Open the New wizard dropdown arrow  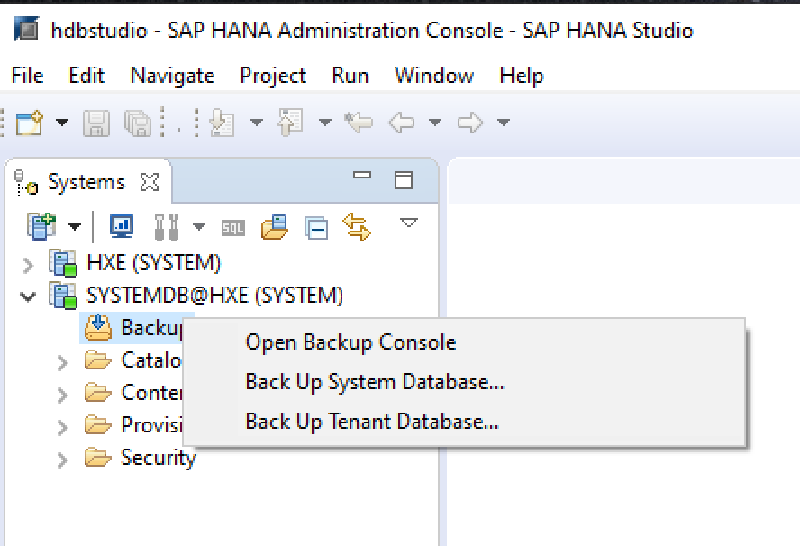click(x=62, y=122)
